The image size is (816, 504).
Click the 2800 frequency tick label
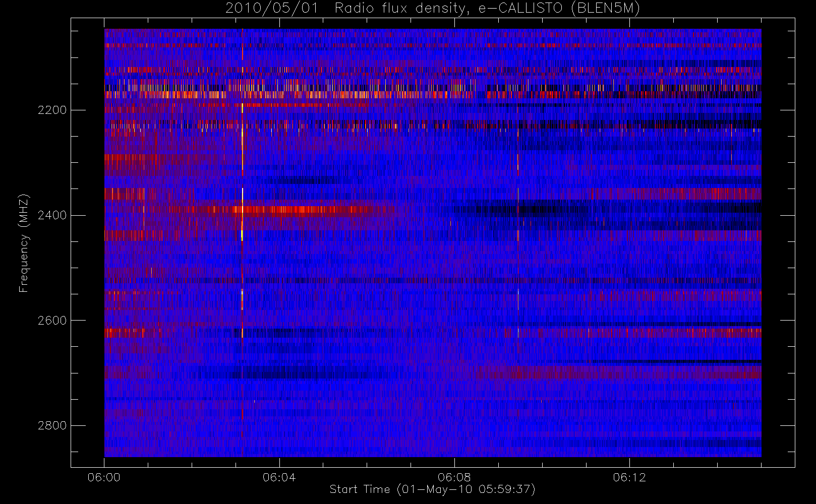(52, 426)
